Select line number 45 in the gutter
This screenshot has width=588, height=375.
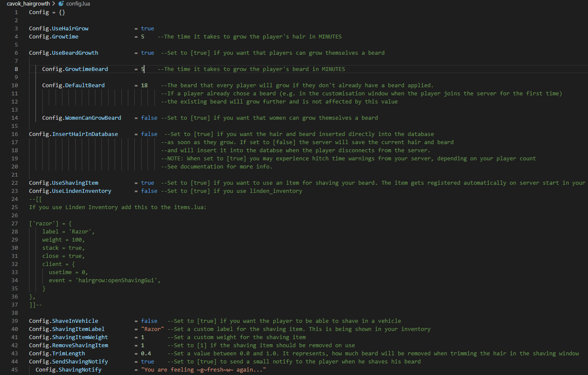tap(15, 369)
